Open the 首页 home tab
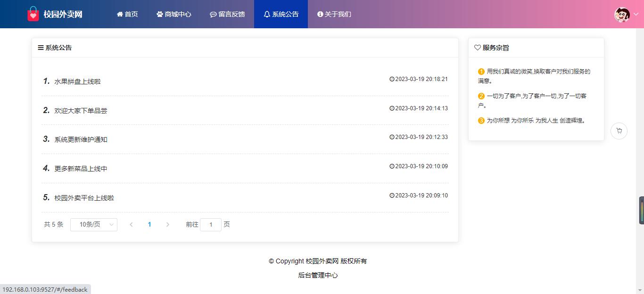 point(127,14)
